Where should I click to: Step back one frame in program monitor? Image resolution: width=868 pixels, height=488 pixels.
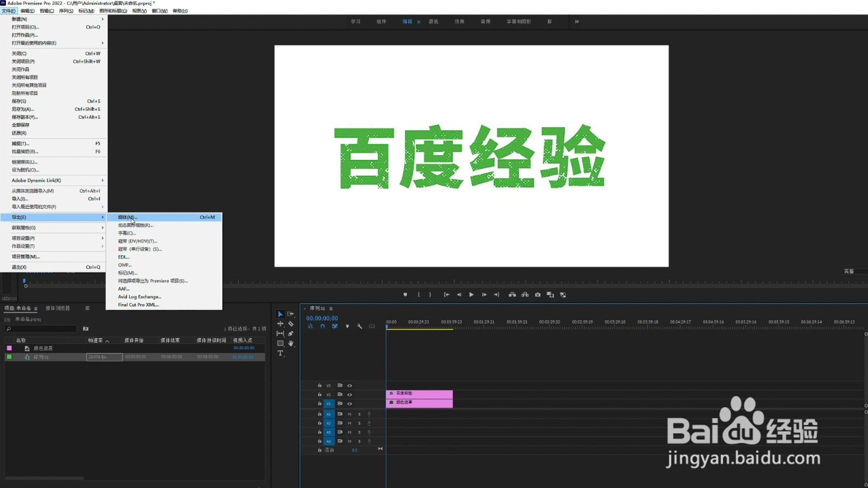[459, 294]
